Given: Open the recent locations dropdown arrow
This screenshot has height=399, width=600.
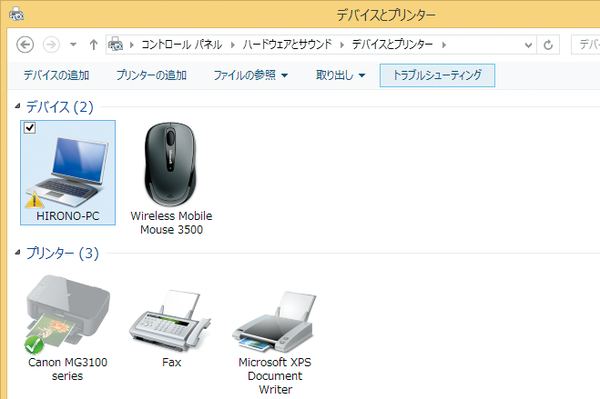Looking at the screenshot, I should (x=73, y=45).
